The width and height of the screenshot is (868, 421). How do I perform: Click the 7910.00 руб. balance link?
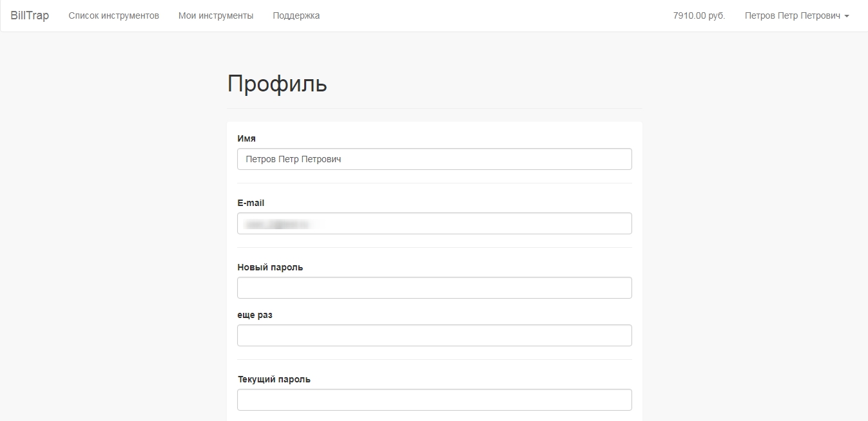(699, 15)
